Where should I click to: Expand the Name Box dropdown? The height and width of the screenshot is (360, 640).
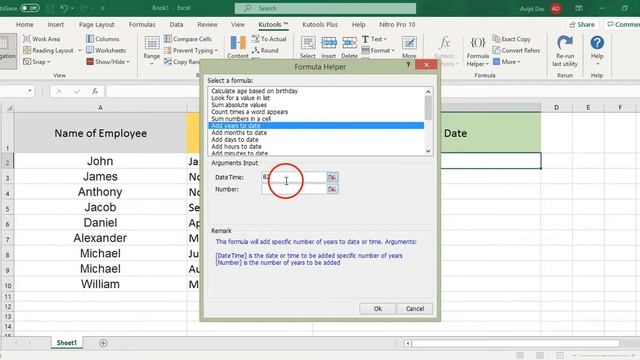click(x=30, y=91)
